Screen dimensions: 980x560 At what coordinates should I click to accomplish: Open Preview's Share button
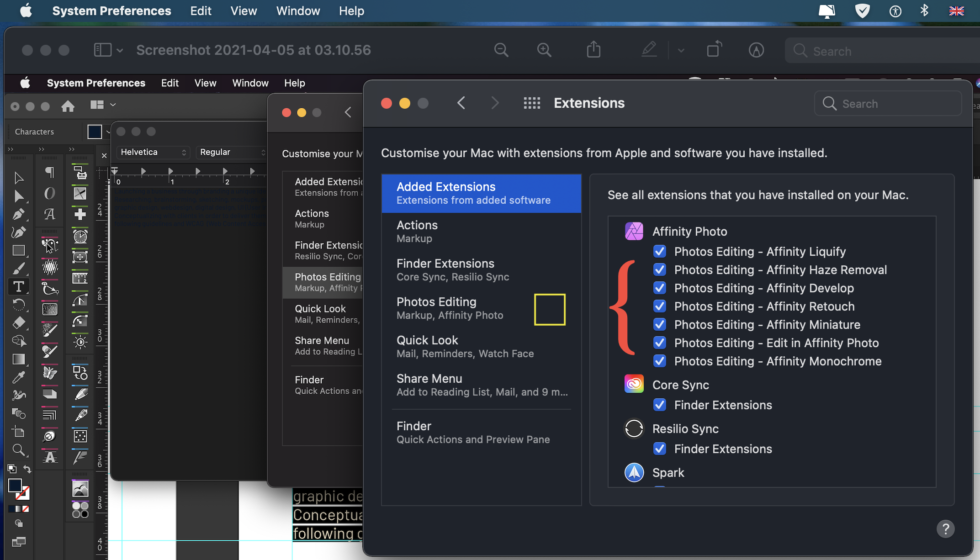tap(593, 49)
